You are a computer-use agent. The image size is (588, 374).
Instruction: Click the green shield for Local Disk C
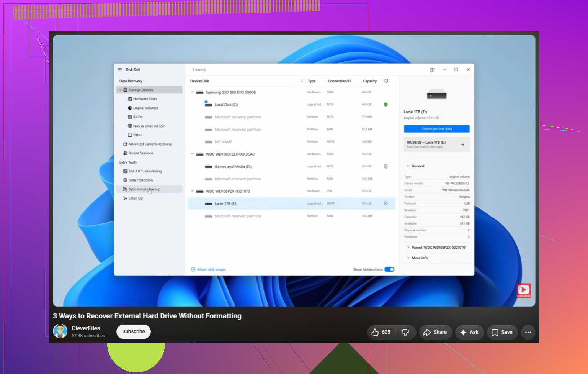click(x=385, y=105)
